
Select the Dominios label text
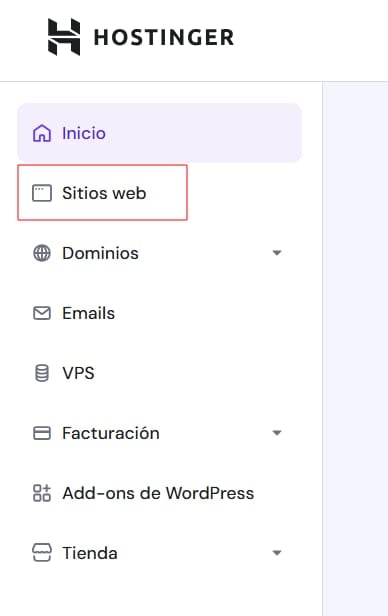pos(100,253)
